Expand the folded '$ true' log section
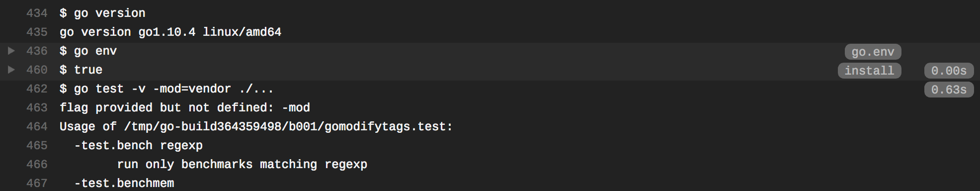Viewport: 980px width, 191px height. [x=11, y=70]
